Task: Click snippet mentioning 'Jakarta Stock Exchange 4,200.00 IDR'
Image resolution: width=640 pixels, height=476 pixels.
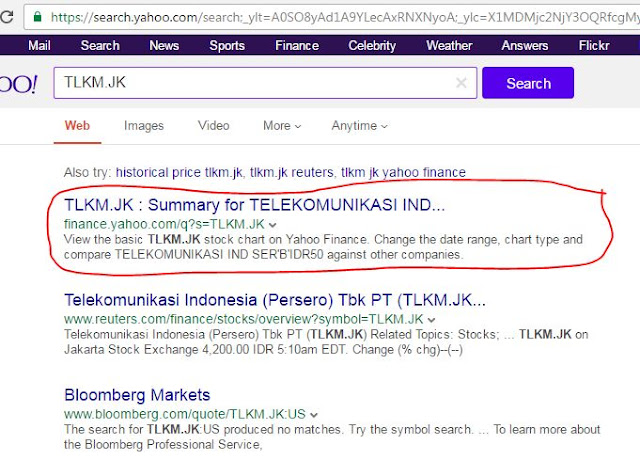Action: coord(326,342)
